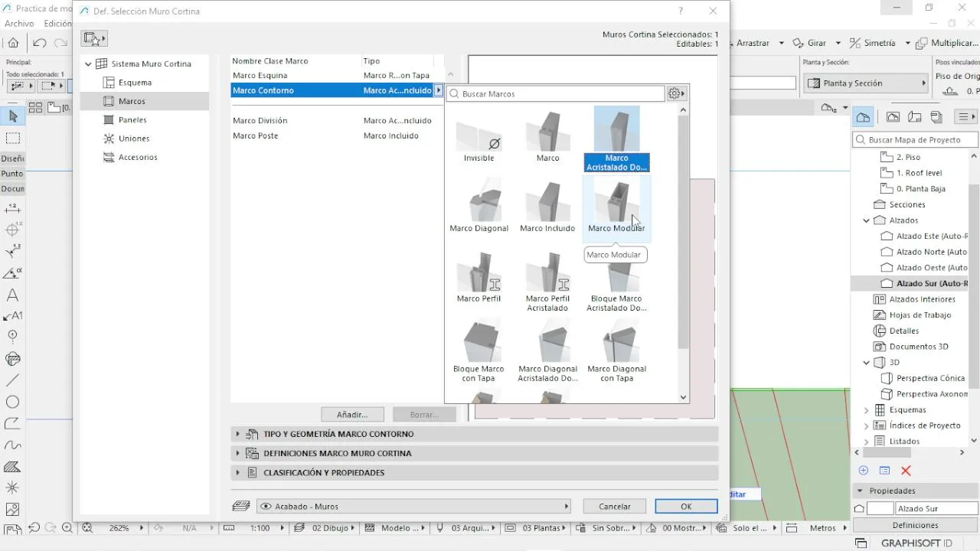The height and width of the screenshot is (551, 980).
Task: Open Acabado - Muros layer dropdown
Action: pyautogui.click(x=413, y=507)
